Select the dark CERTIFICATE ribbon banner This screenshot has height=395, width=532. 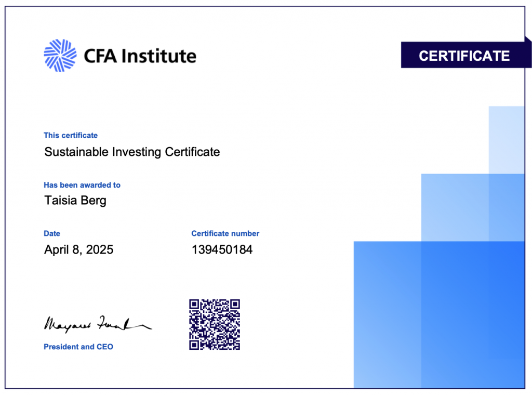click(464, 56)
